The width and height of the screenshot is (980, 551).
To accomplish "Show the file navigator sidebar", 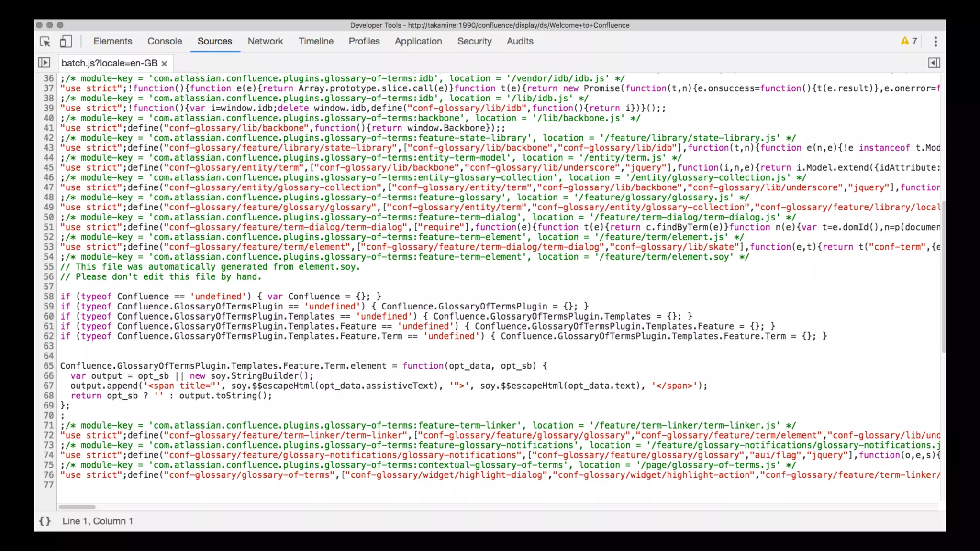I will 44,63.
